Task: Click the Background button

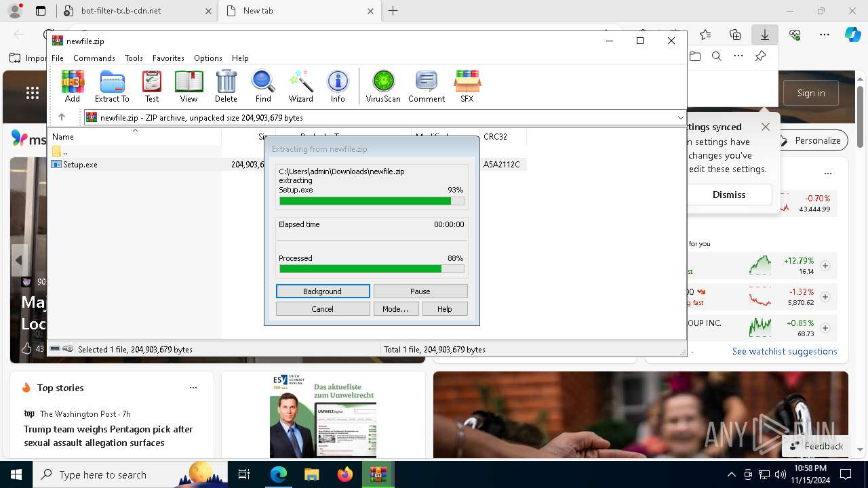Action: 323,291
